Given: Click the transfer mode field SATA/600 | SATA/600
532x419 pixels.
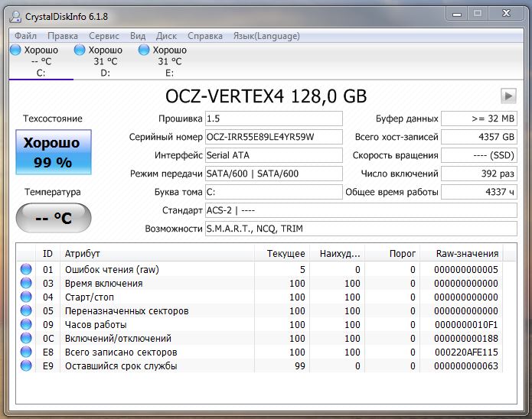Looking at the screenshot, I should click(x=274, y=174).
